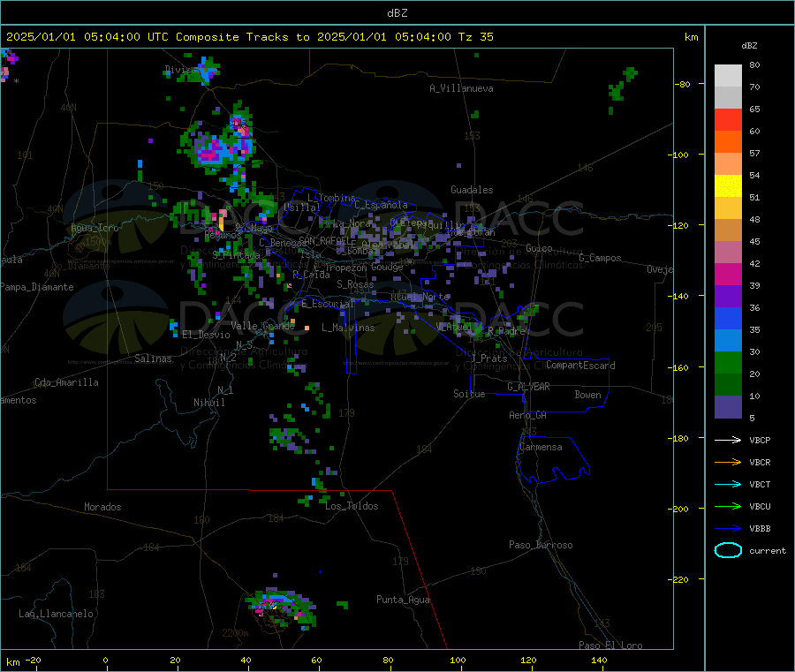This screenshot has height=672, width=795.
Task: Click the 'Tz 35' threshold text
Action: 475,37
